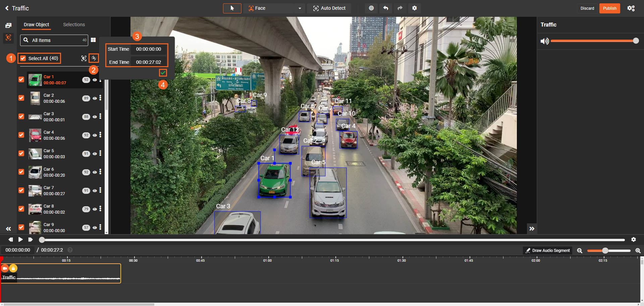Mute the Traffic audio speaker icon
644x306 pixels.
click(544, 41)
